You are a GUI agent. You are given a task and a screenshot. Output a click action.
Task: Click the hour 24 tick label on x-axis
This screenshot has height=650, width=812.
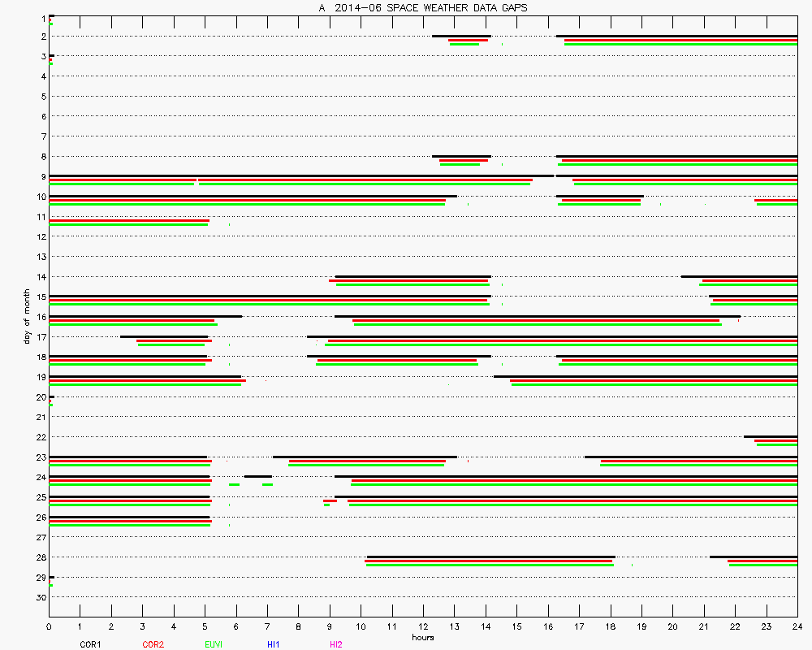click(797, 626)
